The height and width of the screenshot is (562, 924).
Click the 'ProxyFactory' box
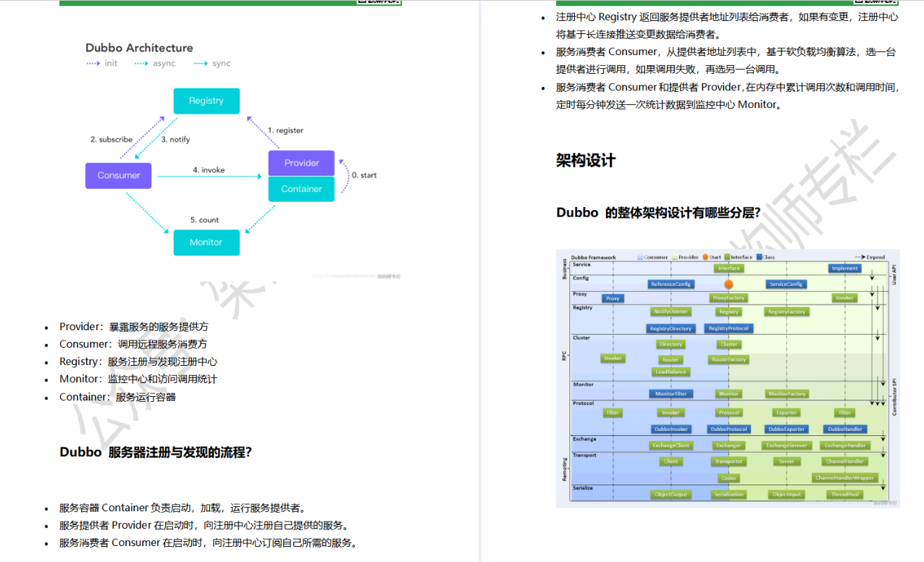pyautogui.click(x=728, y=298)
